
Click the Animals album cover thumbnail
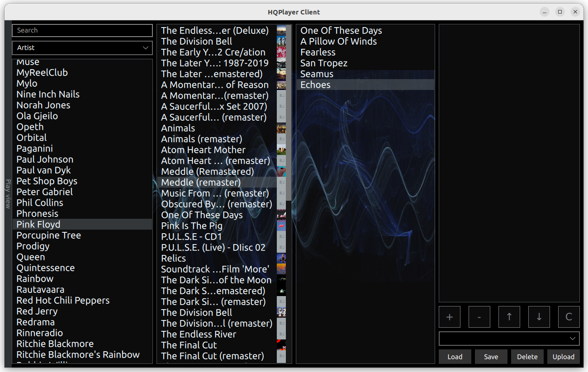click(x=281, y=128)
